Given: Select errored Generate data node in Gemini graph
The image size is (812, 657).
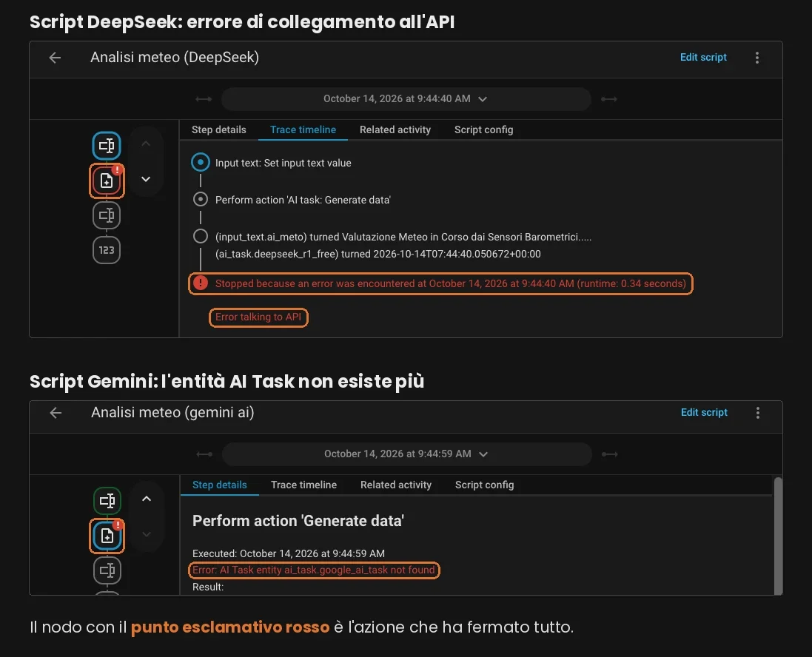Looking at the screenshot, I should pyautogui.click(x=107, y=536).
